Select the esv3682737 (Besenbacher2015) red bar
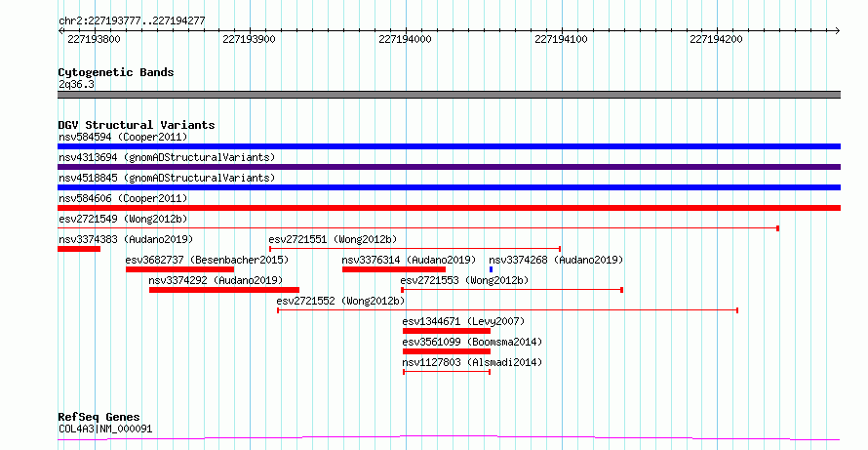The height and width of the screenshot is (450, 868). (x=179, y=269)
